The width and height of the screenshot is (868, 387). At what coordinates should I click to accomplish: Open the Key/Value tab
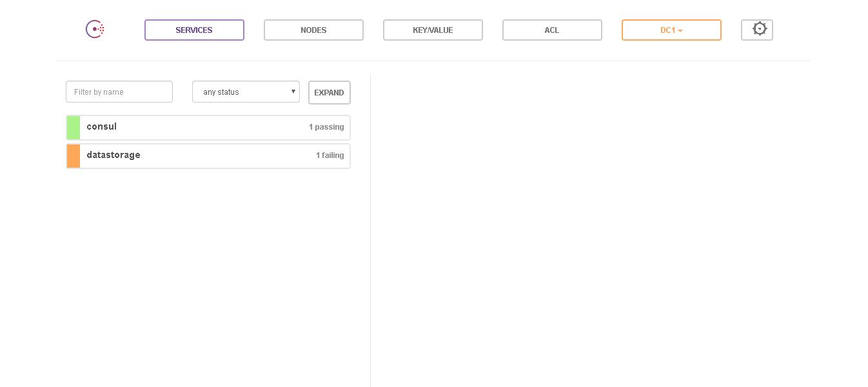click(x=433, y=30)
